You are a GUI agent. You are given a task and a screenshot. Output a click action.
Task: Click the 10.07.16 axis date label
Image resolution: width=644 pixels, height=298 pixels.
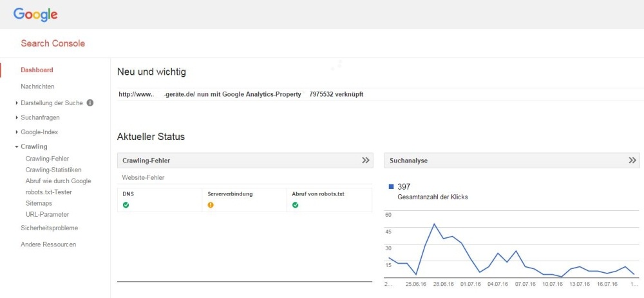[x=553, y=284]
